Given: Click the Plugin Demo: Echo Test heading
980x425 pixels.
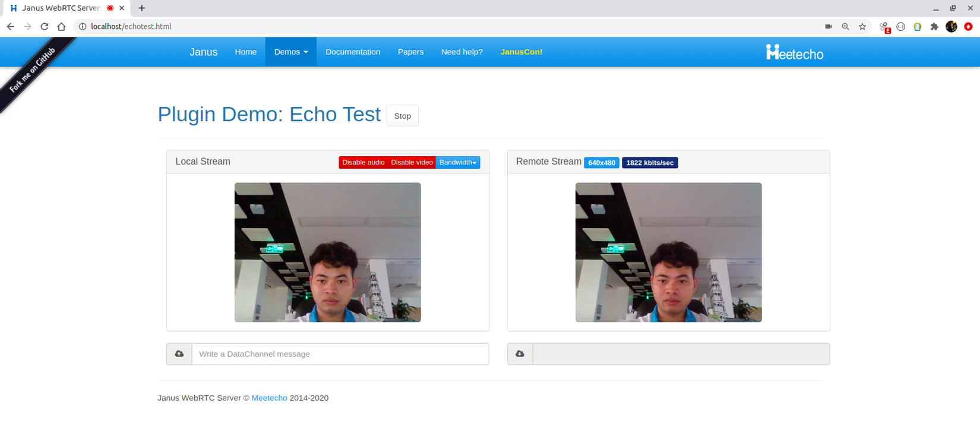Looking at the screenshot, I should (269, 114).
